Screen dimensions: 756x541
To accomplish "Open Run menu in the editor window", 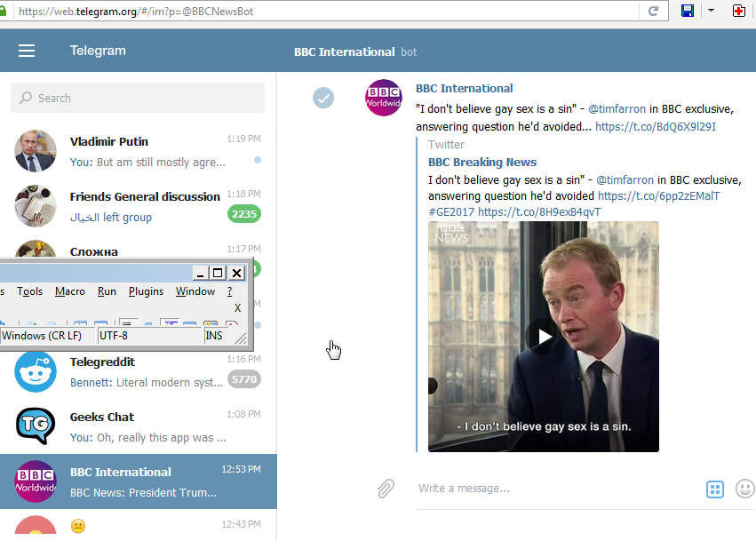I will coord(107,291).
